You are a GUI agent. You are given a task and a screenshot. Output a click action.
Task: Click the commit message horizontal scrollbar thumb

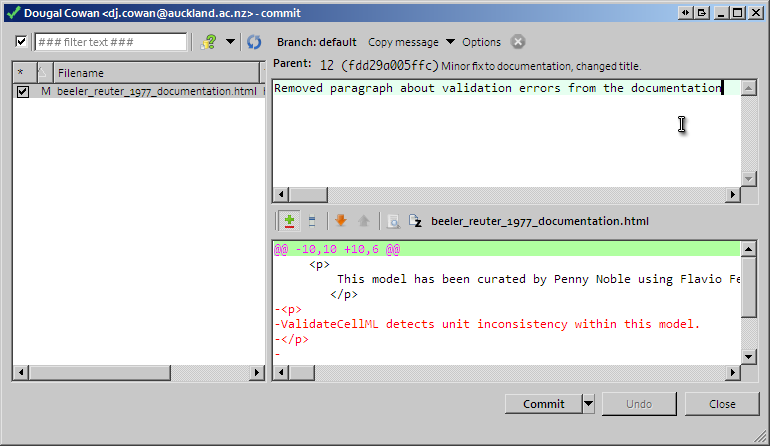click(x=308, y=195)
